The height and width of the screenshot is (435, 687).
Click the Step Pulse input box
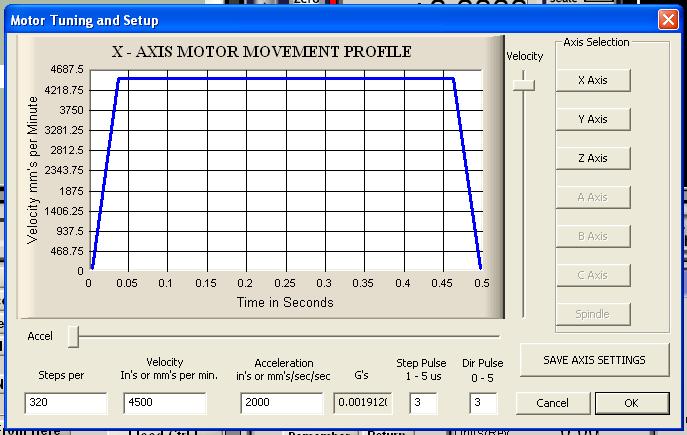coord(424,403)
